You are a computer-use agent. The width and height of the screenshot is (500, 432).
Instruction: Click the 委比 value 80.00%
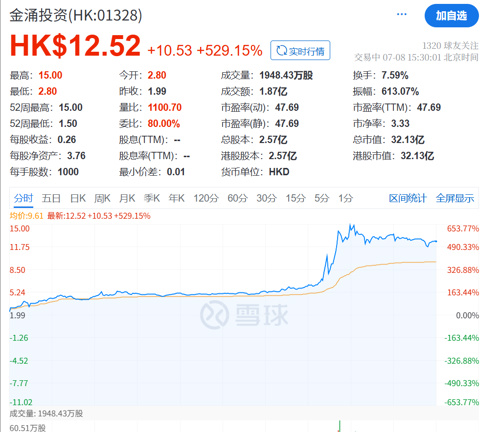pyautogui.click(x=164, y=124)
